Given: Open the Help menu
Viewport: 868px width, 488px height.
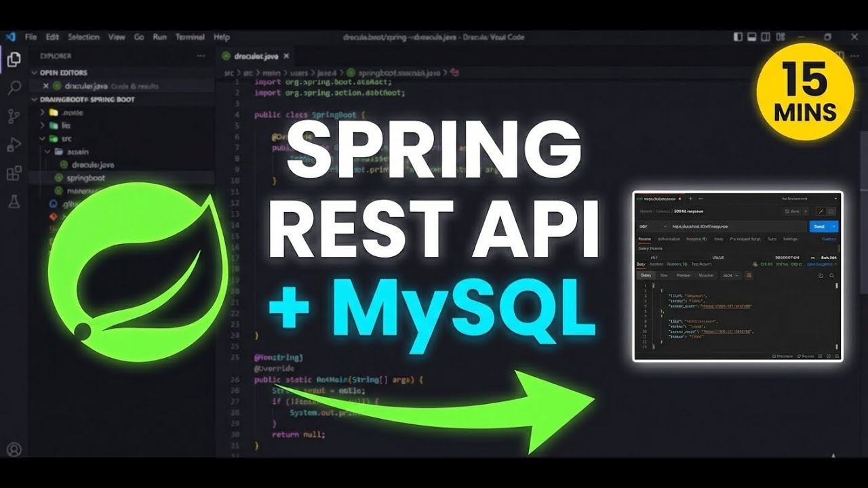Looking at the screenshot, I should click(222, 37).
